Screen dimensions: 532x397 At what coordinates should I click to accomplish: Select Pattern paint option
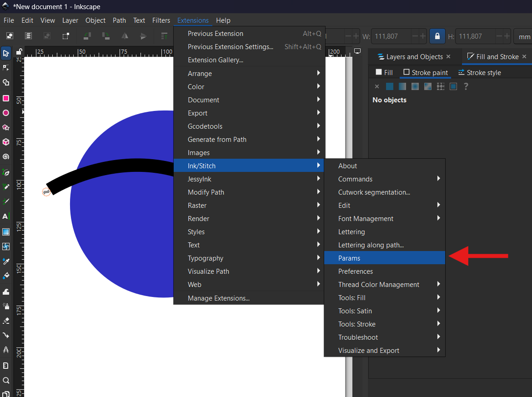click(x=441, y=86)
